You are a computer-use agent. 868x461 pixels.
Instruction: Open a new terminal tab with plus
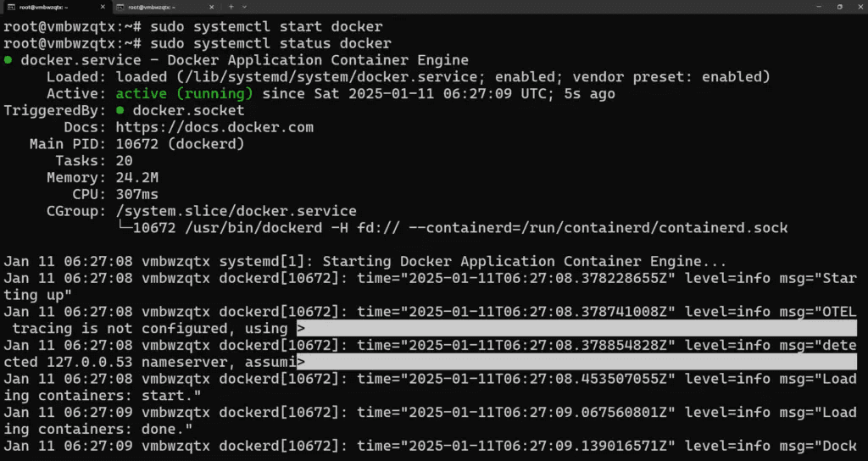tap(231, 7)
